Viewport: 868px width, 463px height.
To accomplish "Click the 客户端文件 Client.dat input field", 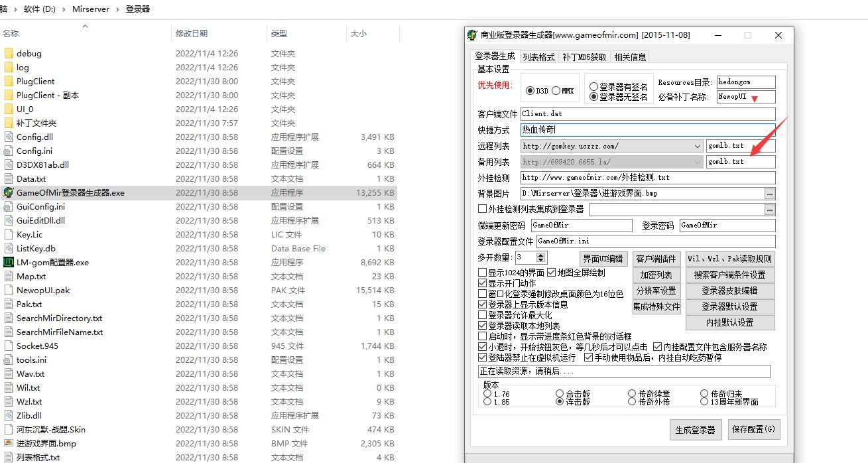I will pyautogui.click(x=647, y=114).
